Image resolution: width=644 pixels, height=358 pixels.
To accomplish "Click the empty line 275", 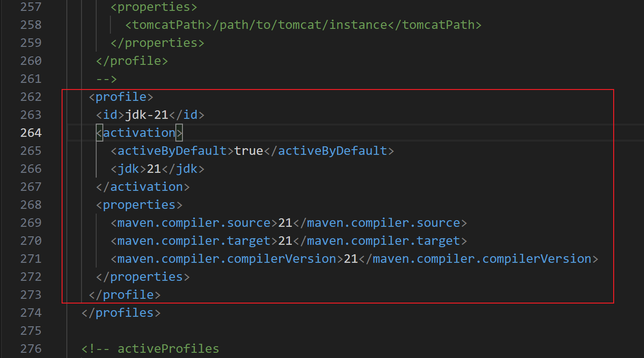I will pos(142,330).
